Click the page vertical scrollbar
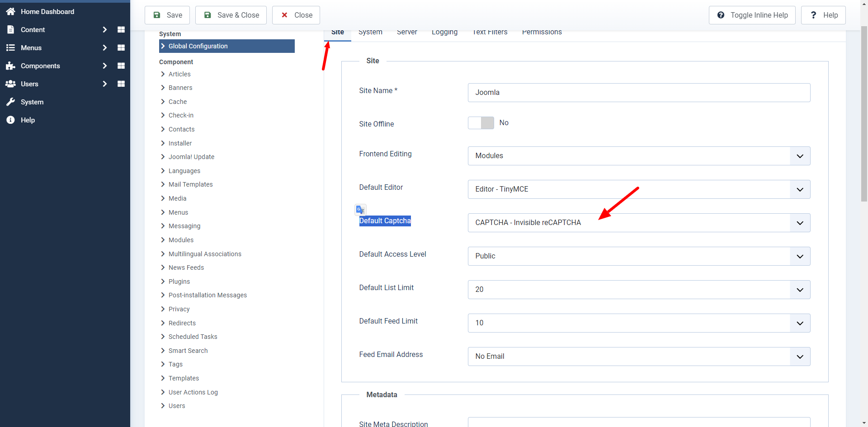The width and height of the screenshot is (868, 427). (864, 113)
